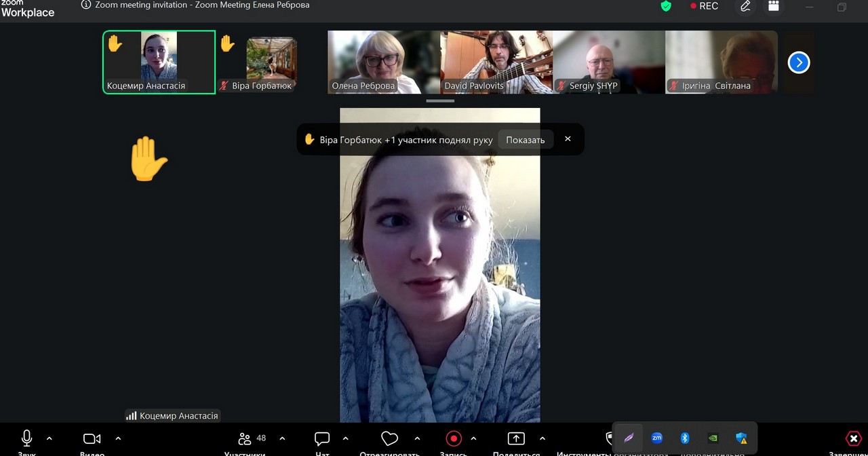This screenshot has width=868, height=456.
Task: Click the REC indicator in title bar
Action: coord(704,6)
